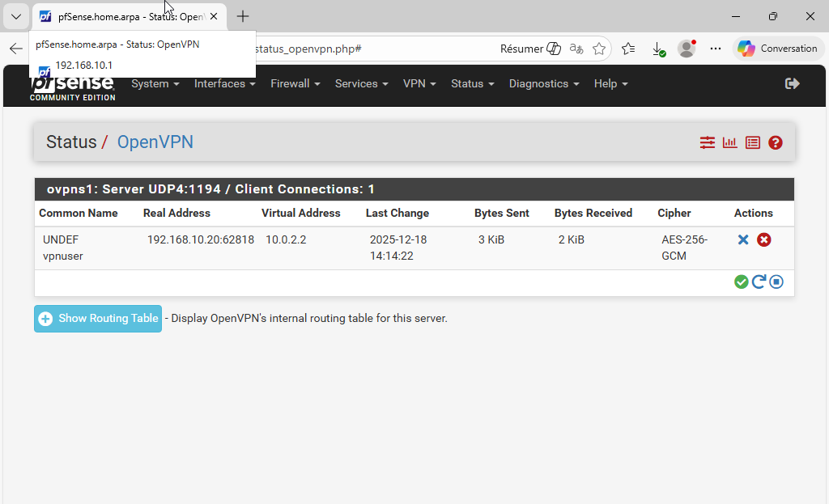Viewport: 829px width, 504px height.
Task: Open related settings sliders icon
Action: 708,142
